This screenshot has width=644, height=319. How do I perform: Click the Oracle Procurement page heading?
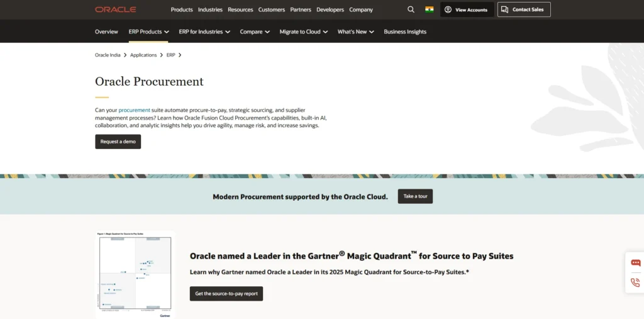coord(149,81)
